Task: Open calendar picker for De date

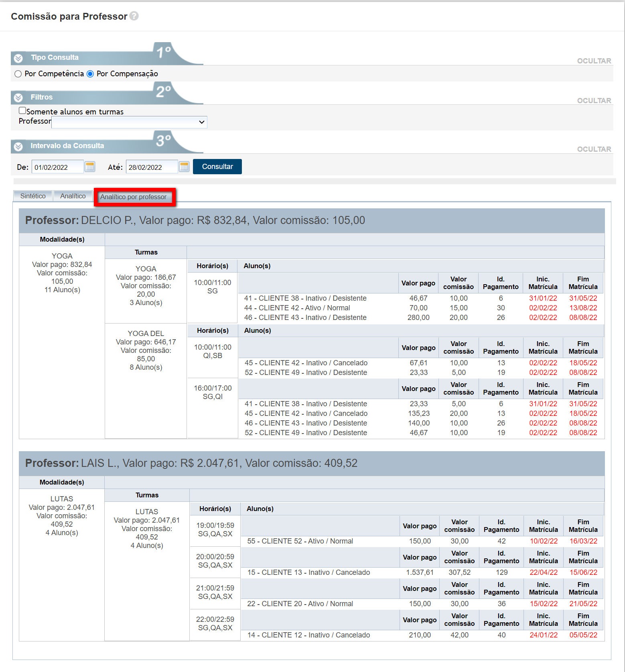Action: point(90,167)
